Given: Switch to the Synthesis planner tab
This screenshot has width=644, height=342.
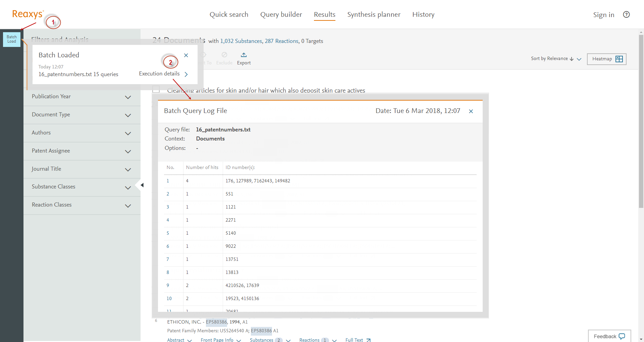Looking at the screenshot, I should pyautogui.click(x=374, y=14).
